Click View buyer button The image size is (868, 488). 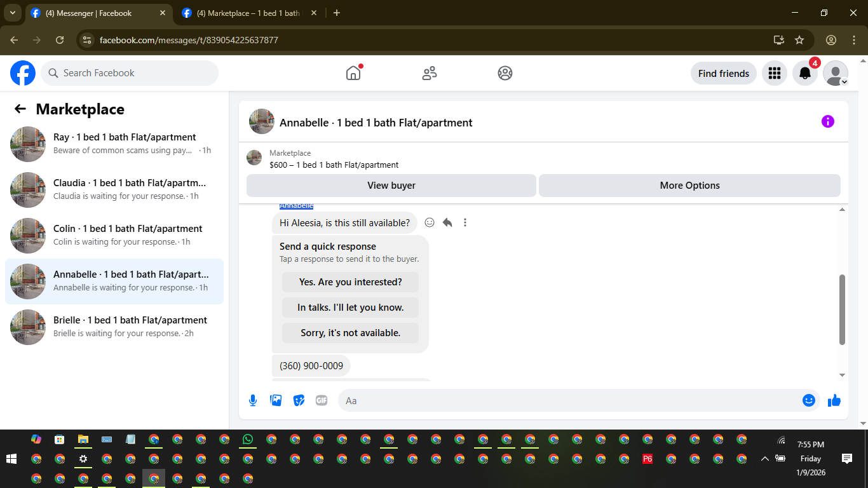click(x=391, y=186)
